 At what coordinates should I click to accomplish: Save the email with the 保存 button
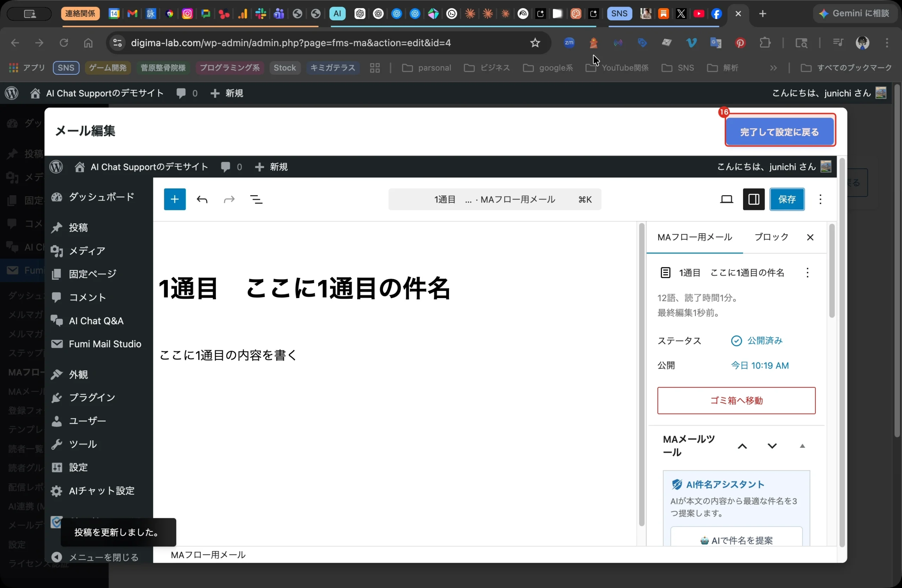(787, 199)
